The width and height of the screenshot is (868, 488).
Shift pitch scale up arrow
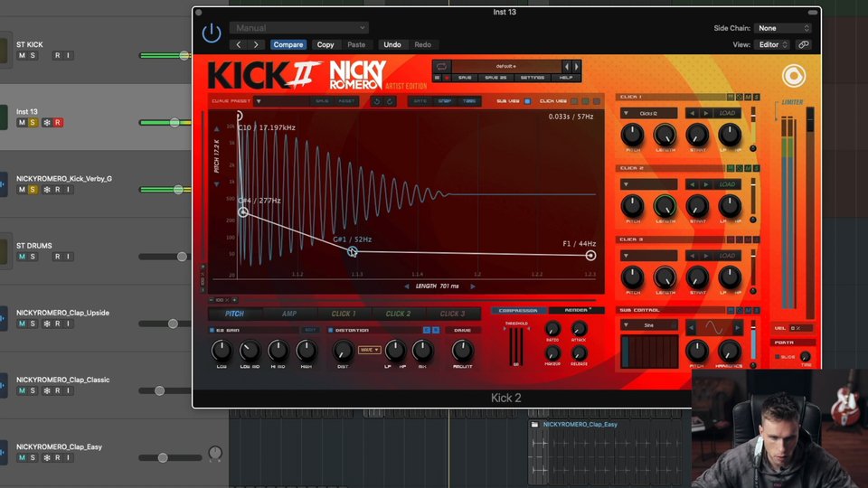(216, 129)
